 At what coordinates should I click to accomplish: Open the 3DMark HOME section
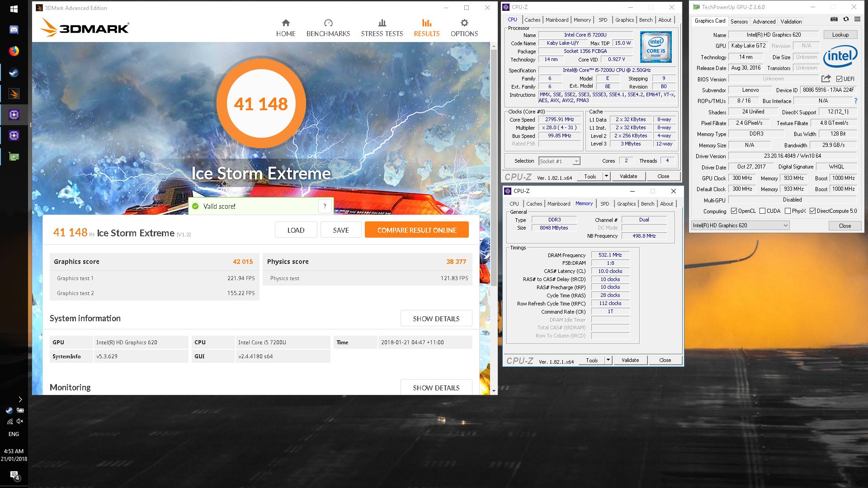coord(286,28)
